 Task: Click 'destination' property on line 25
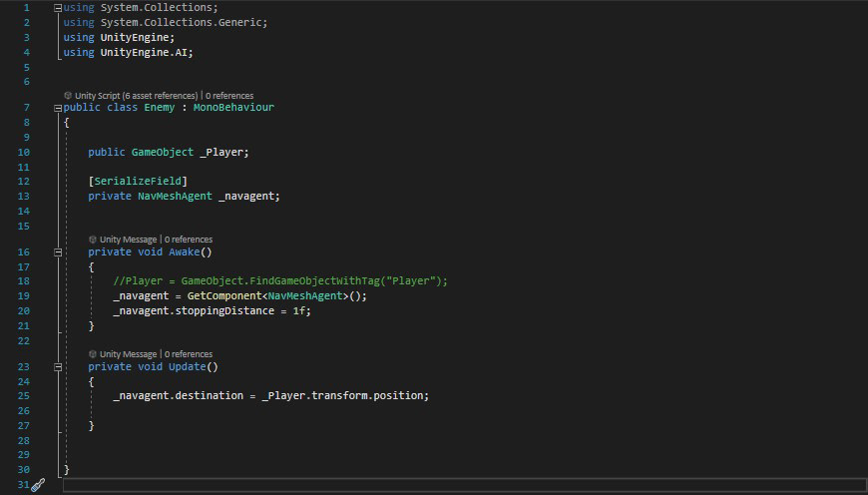click(209, 396)
